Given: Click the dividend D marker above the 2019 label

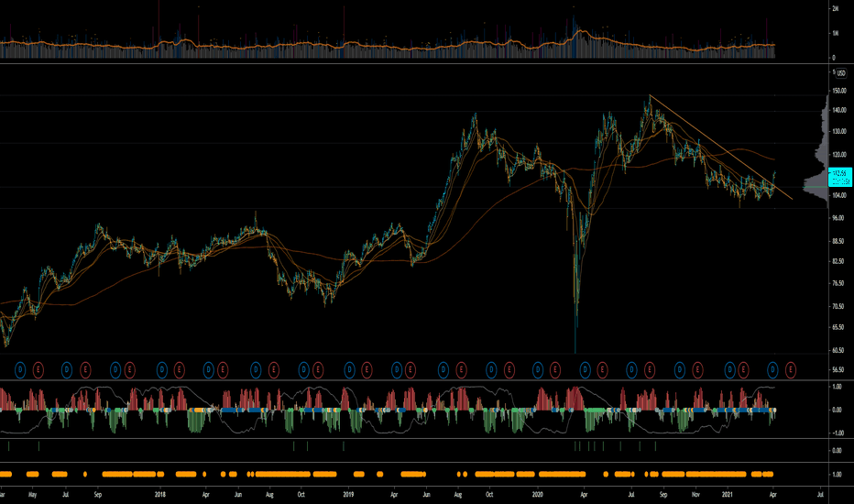Looking at the screenshot, I should pyautogui.click(x=350, y=370).
